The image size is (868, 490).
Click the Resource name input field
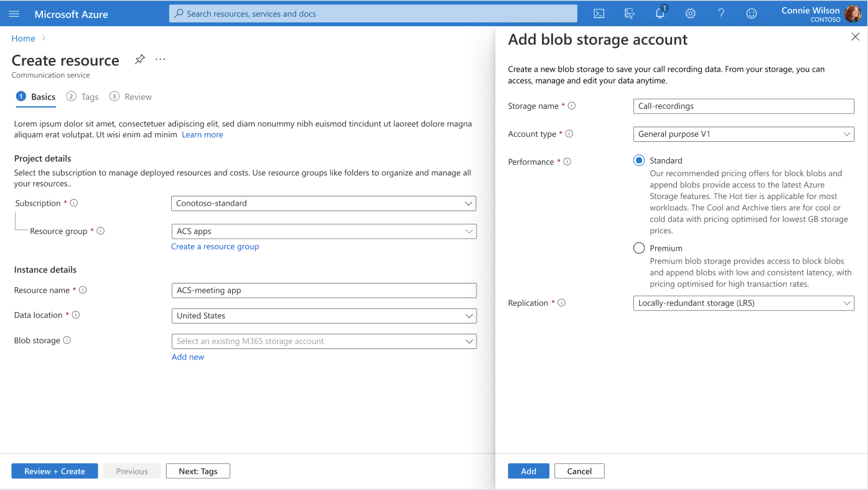tap(324, 290)
